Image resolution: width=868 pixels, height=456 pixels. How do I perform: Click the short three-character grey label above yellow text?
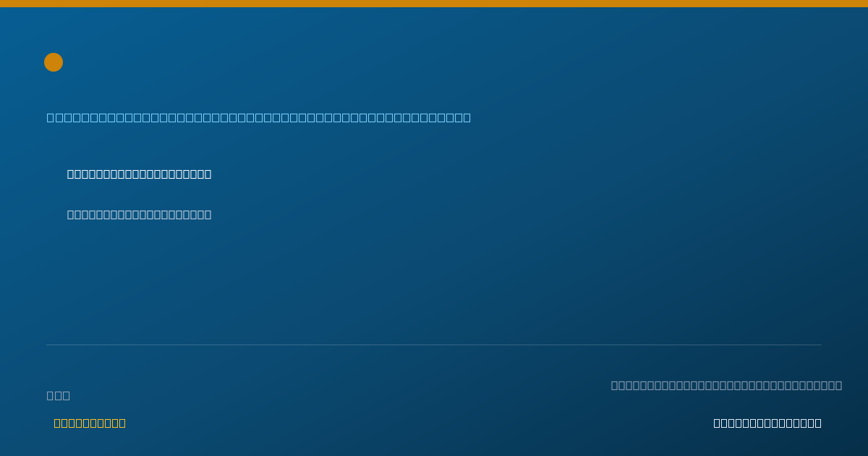(x=59, y=395)
